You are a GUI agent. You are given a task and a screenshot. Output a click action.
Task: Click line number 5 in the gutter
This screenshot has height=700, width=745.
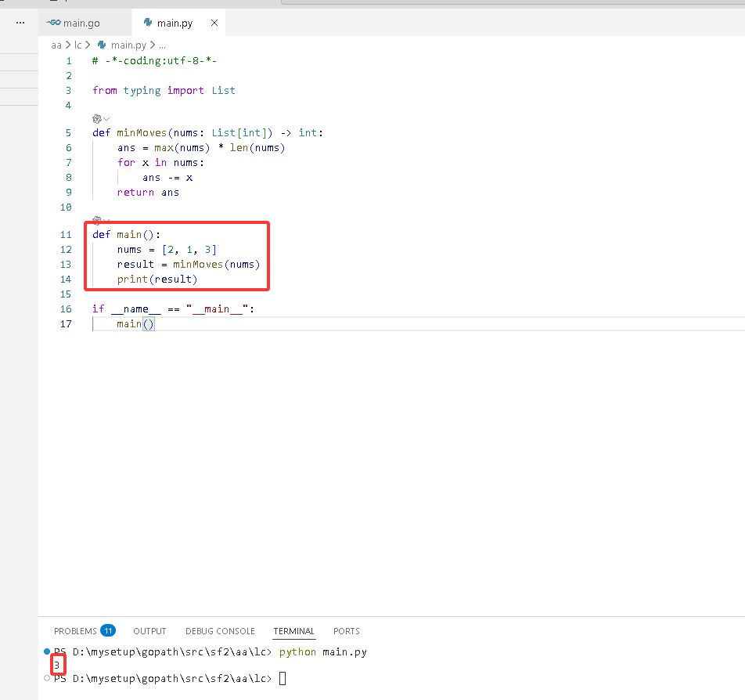(x=68, y=132)
